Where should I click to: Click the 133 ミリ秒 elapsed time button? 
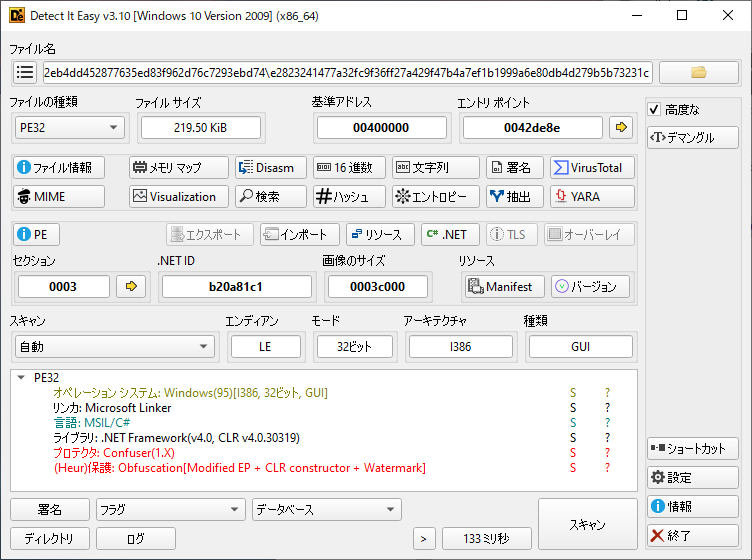point(487,538)
